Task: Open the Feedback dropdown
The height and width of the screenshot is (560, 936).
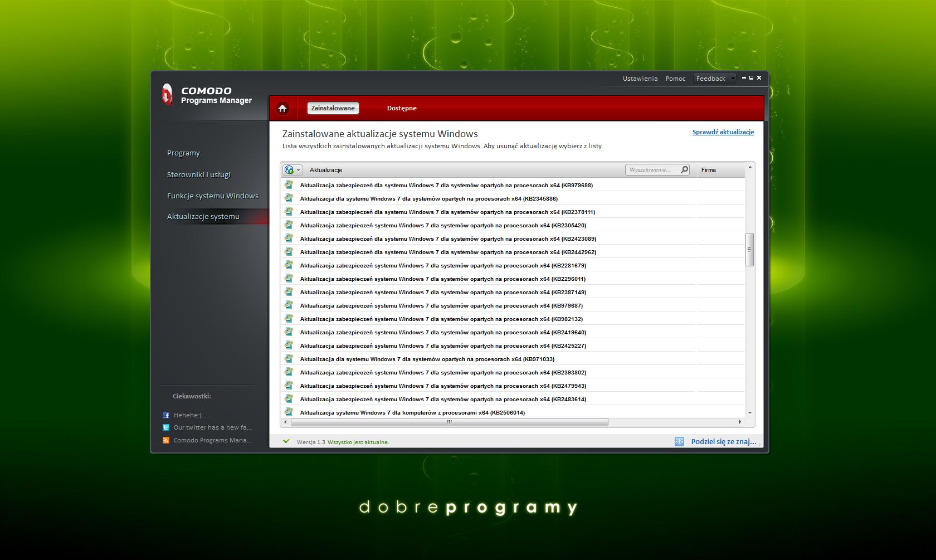Action: pyautogui.click(x=715, y=79)
